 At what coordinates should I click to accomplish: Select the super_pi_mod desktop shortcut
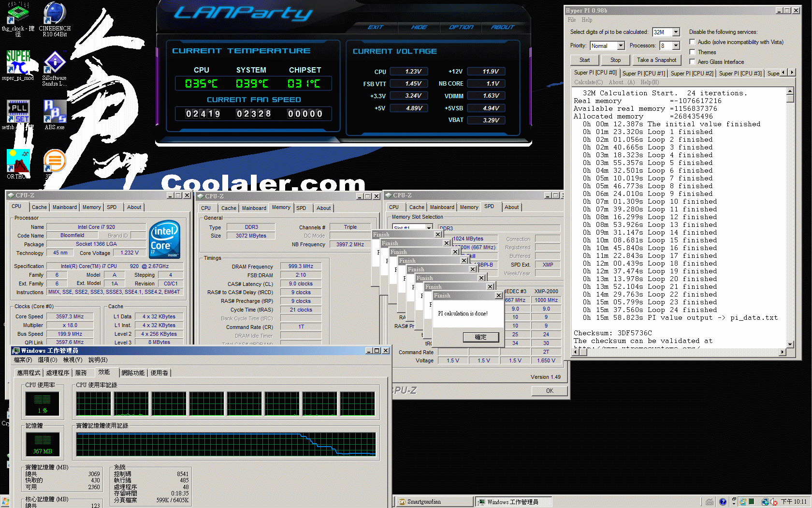18,65
